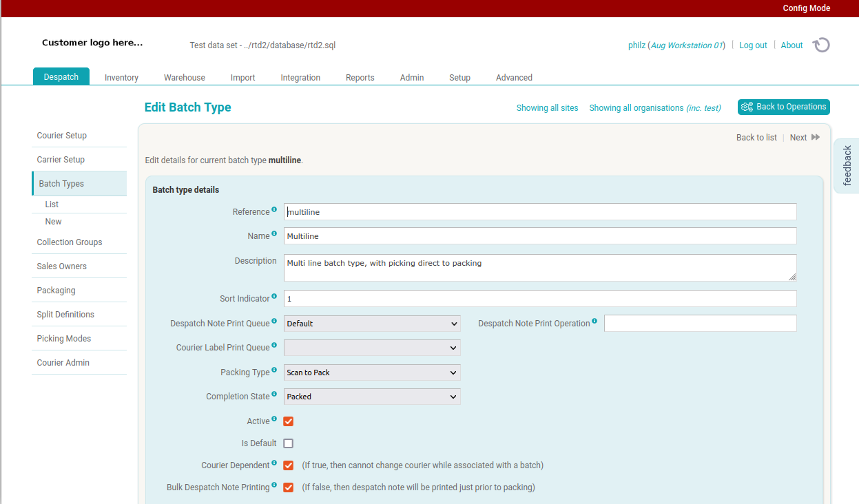
Task: Uncheck Bulk Despatch Note Printing
Action: pyautogui.click(x=288, y=487)
